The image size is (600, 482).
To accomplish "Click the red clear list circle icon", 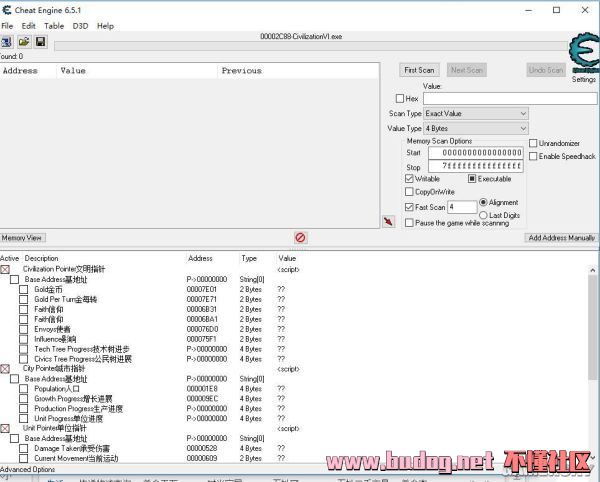I will (300, 238).
